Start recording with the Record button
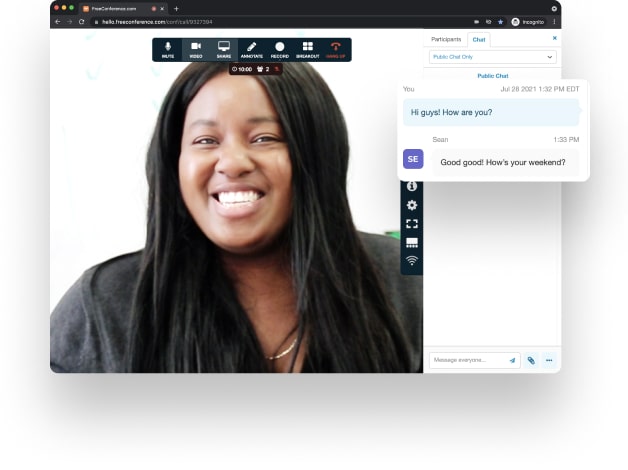This screenshot has height=470, width=628. point(280,50)
